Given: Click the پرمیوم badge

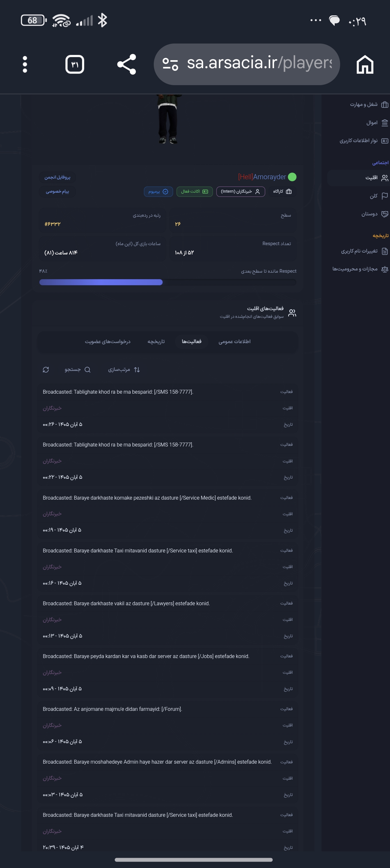Looking at the screenshot, I should tap(158, 191).
